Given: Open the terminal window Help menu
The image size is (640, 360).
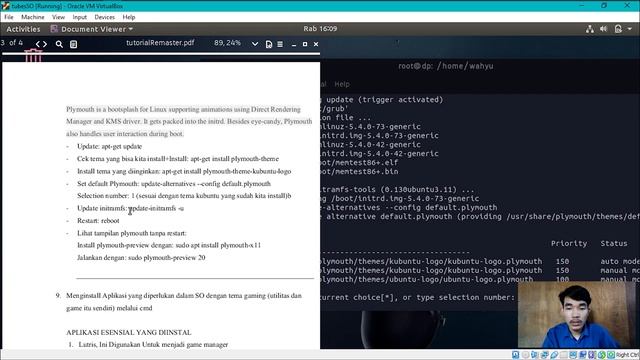Looking at the screenshot, I should (x=342, y=84).
